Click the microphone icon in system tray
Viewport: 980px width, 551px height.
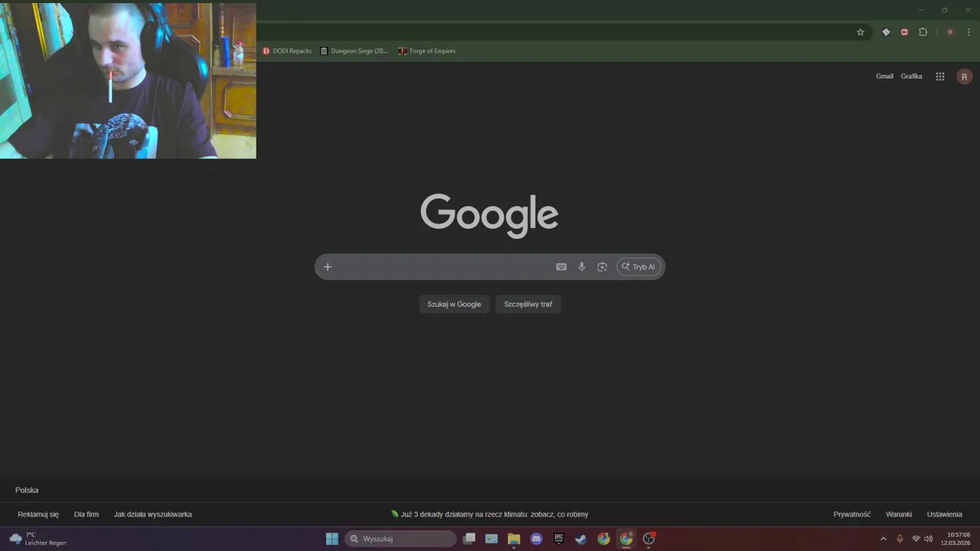(900, 539)
